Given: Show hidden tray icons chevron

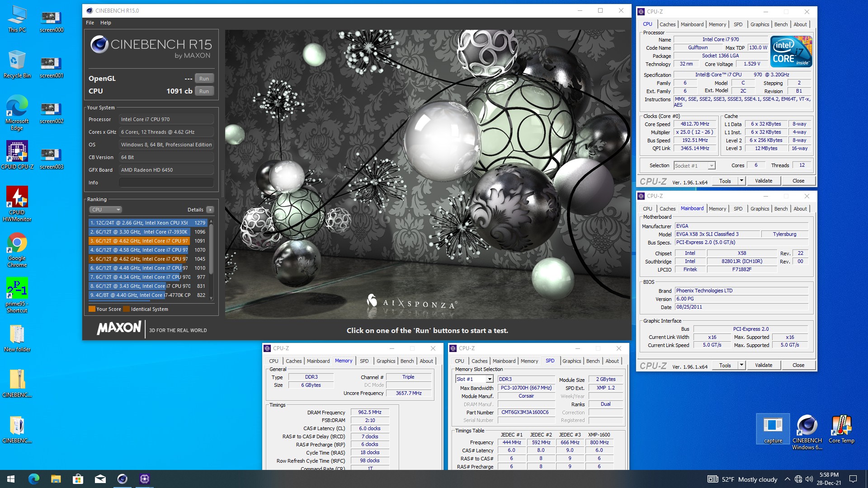Looking at the screenshot, I should point(787,479).
